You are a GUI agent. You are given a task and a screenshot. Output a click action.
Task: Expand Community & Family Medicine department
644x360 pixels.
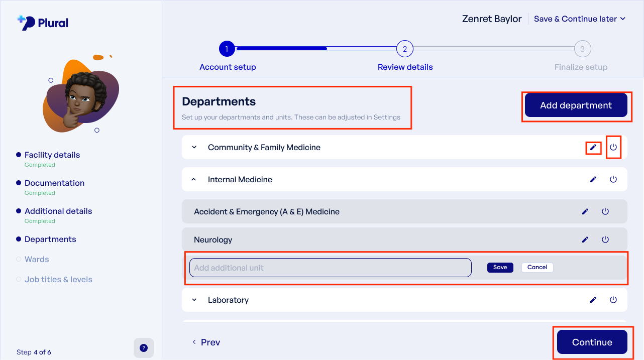point(194,148)
